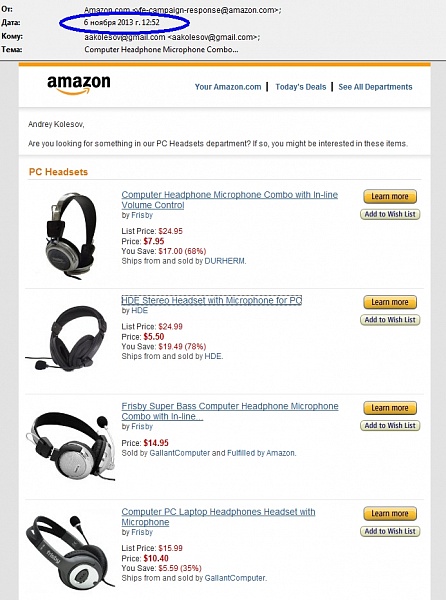
Task: Open Frisby Super Bass Computer Headphone link
Action: [x=230, y=411]
